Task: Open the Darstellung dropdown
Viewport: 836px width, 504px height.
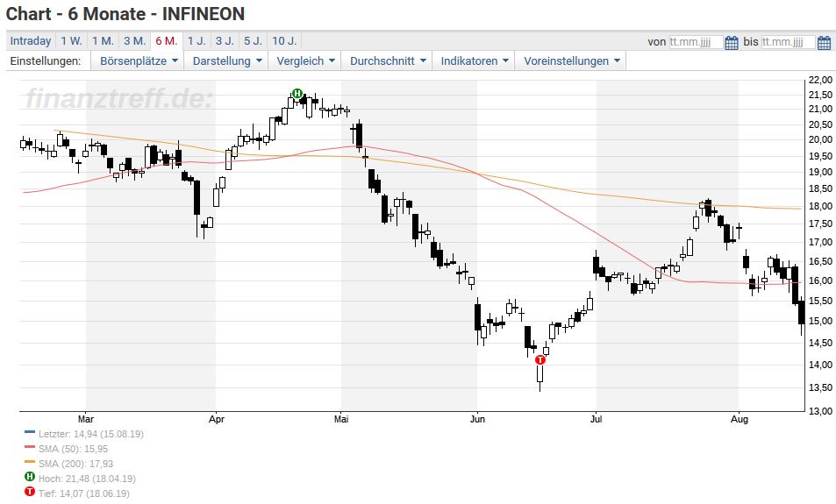Action: pyautogui.click(x=226, y=60)
